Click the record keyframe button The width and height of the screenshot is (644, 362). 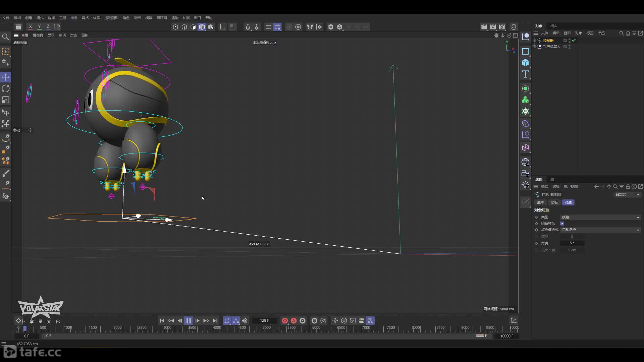[x=285, y=321]
